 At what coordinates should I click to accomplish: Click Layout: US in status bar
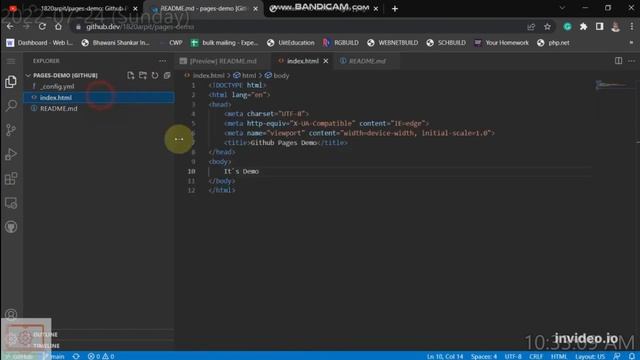(x=590, y=356)
